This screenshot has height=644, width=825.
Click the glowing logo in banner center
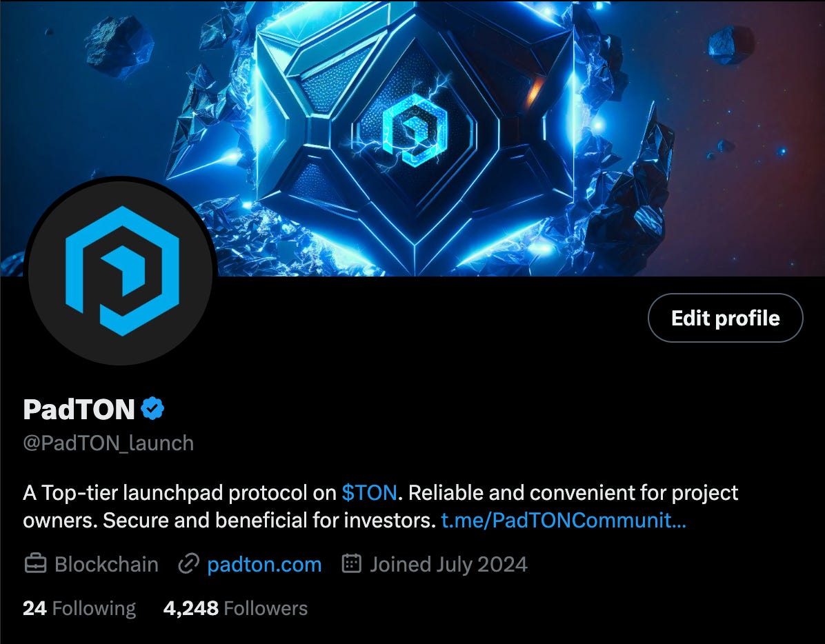click(x=415, y=130)
